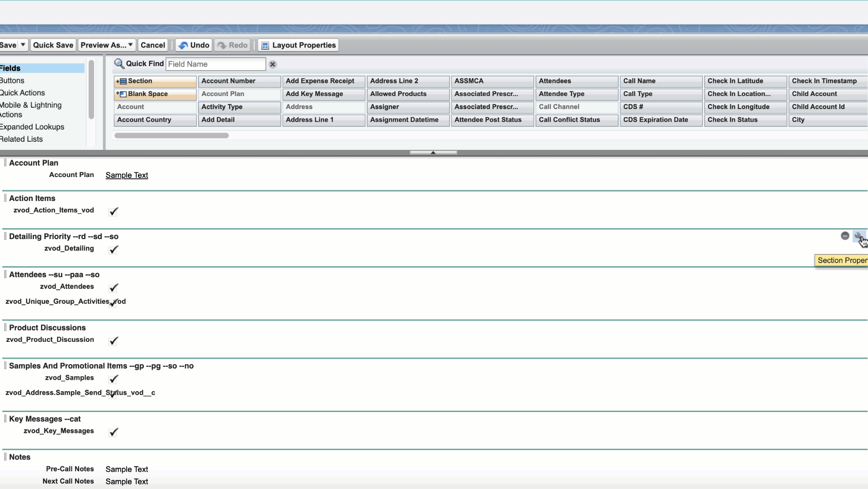Image resolution: width=868 pixels, height=489 pixels.
Task: Select the Section element in the palette
Action: [155, 81]
